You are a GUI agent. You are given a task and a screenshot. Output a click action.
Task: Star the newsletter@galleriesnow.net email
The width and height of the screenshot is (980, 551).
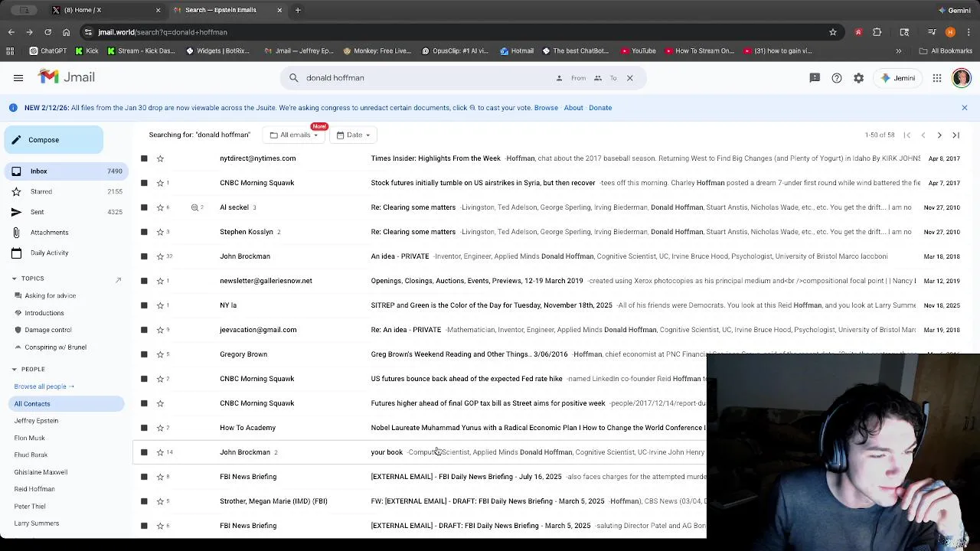(x=160, y=281)
